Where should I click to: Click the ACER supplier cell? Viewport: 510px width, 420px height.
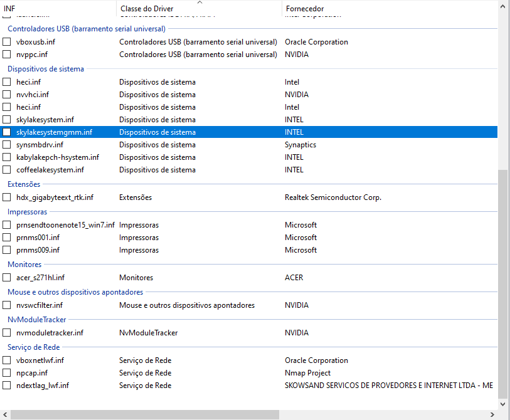tap(294, 278)
